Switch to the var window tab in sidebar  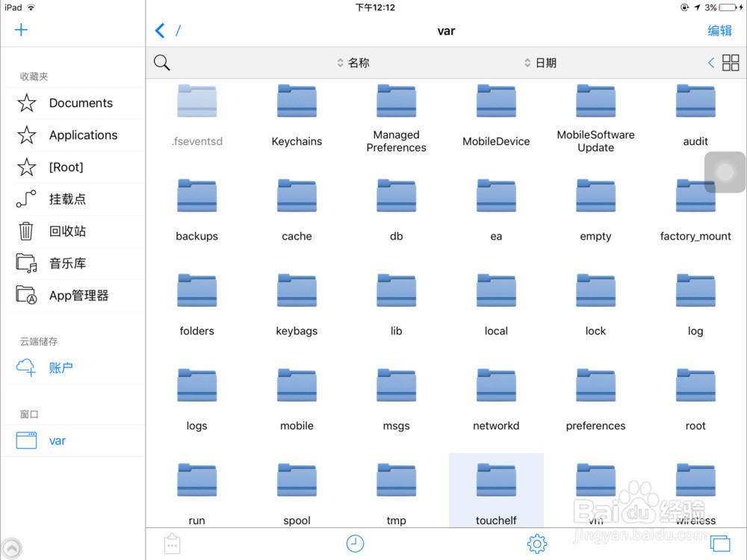[58, 441]
